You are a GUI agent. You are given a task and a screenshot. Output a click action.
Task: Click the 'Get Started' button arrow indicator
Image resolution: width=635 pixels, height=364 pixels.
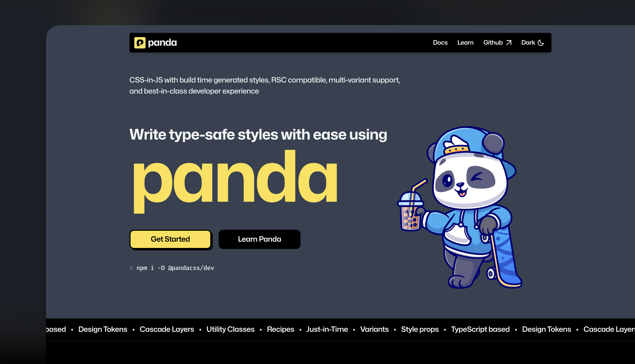170,239
